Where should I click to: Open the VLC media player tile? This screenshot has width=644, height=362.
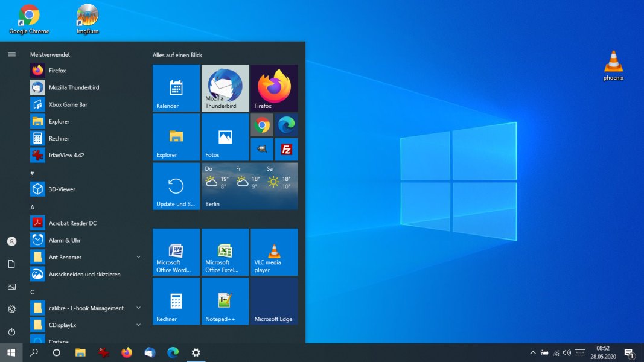[x=275, y=252]
